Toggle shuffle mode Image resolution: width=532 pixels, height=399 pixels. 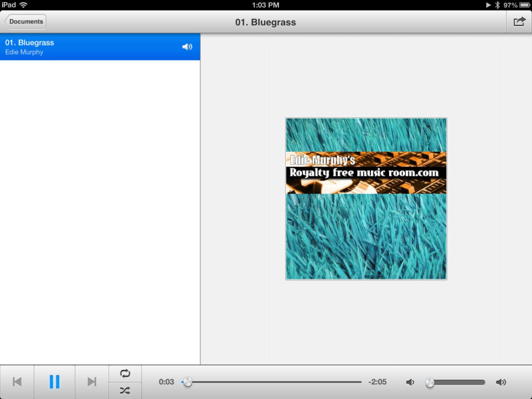[125, 391]
